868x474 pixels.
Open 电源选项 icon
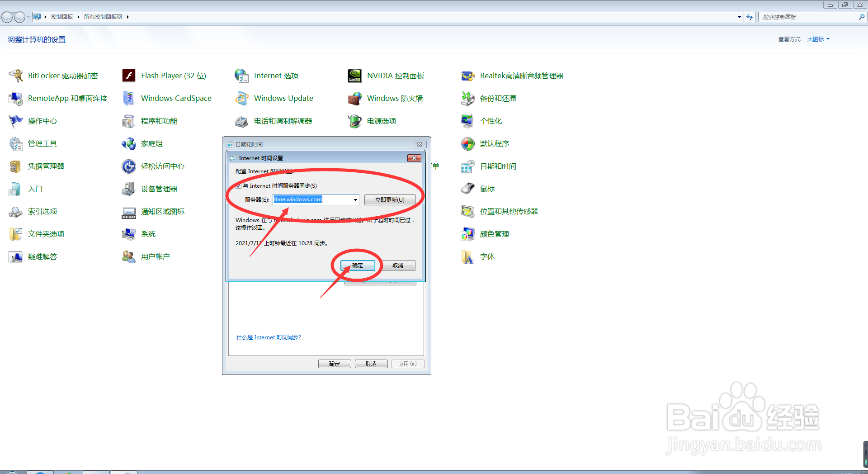click(x=355, y=121)
